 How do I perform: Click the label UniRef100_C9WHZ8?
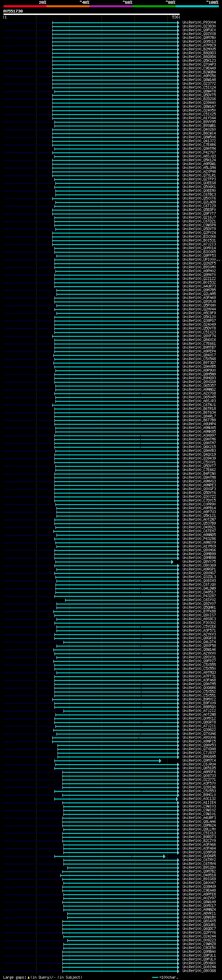click(199, 944)
